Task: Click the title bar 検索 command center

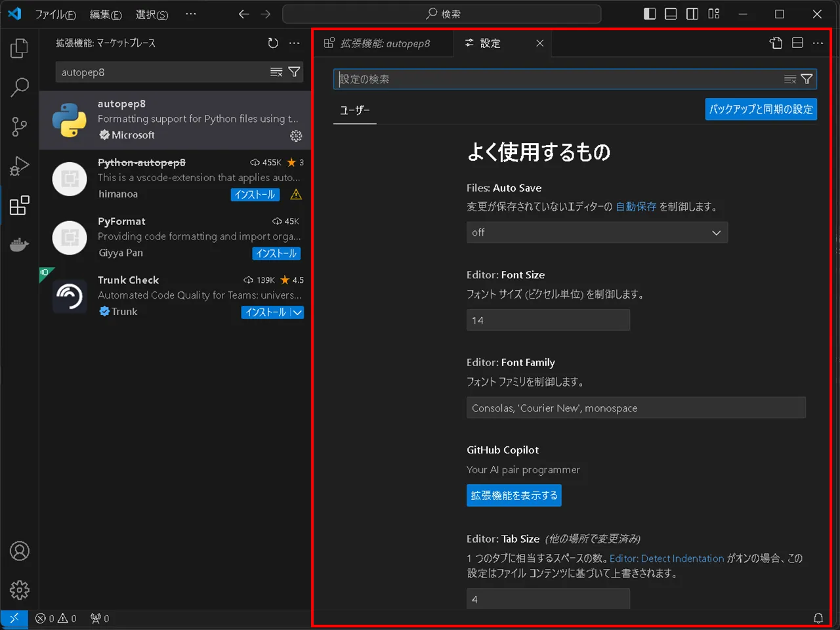Action: coord(442,14)
